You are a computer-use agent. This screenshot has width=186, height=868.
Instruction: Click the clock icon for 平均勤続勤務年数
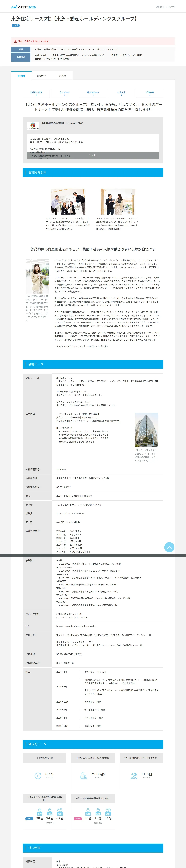point(38,776)
